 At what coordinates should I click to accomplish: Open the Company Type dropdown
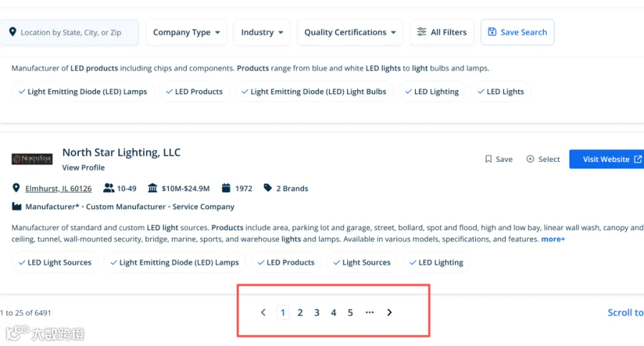point(186,32)
